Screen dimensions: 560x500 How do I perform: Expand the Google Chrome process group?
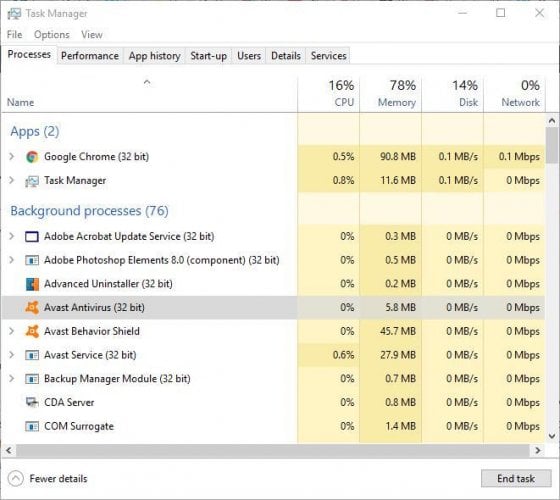click(x=11, y=156)
